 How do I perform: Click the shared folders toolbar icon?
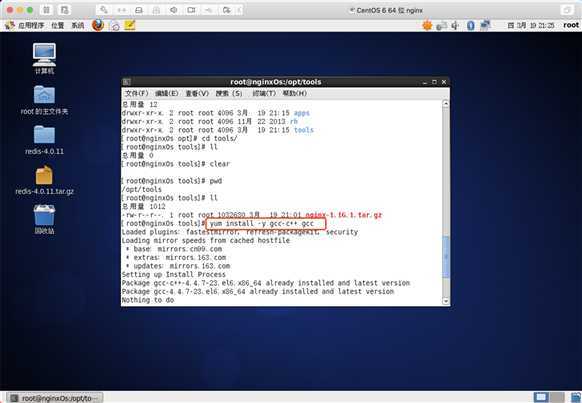226,10
